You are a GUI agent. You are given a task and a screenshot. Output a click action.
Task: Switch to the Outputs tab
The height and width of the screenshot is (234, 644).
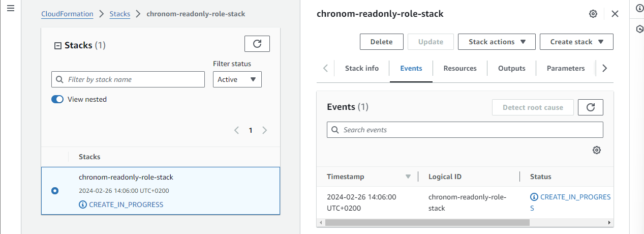tap(512, 68)
